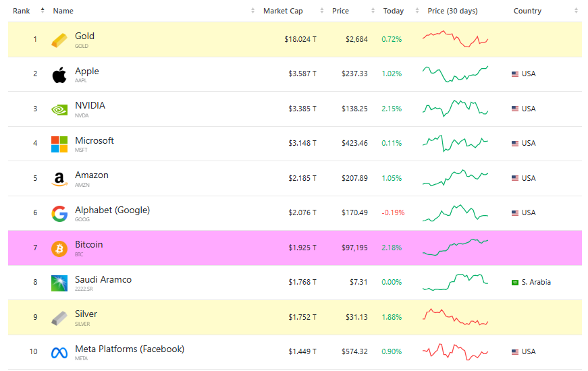Click NVIDIA's 2.15% change value

coord(392,109)
